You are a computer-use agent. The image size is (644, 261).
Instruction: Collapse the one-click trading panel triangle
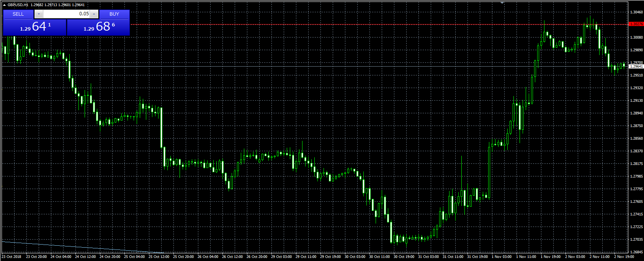(4, 5)
